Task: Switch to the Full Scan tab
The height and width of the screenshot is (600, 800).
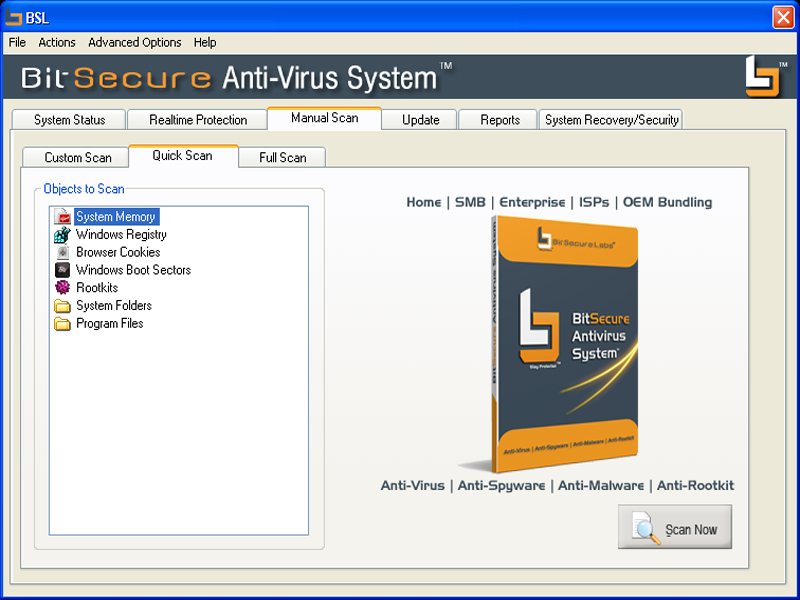Action: [282, 158]
